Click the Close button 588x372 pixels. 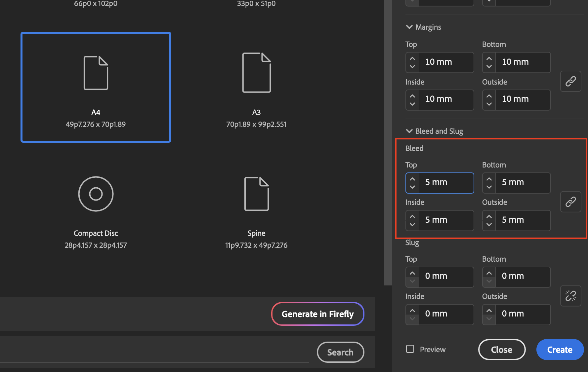point(502,350)
